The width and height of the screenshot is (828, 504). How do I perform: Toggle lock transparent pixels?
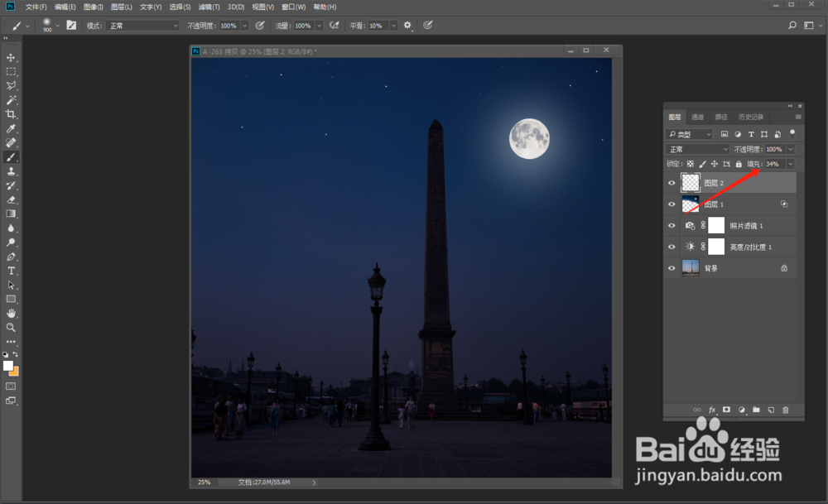pos(691,164)
